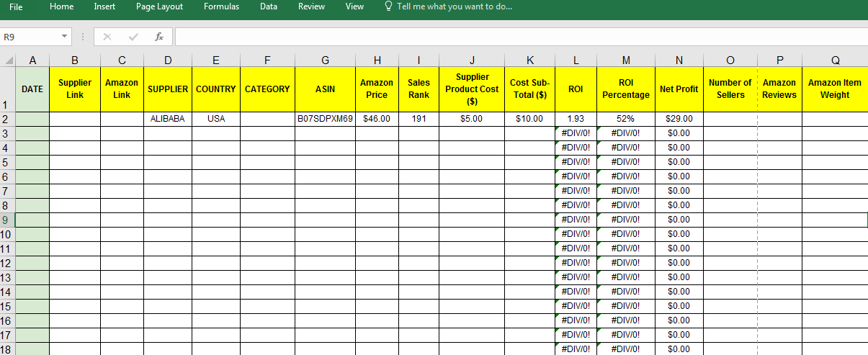This screenshot has width=868, height=355.
Task: Click the Supplier Link header cell
Action: pyautogui.click(x=75, y=89)
